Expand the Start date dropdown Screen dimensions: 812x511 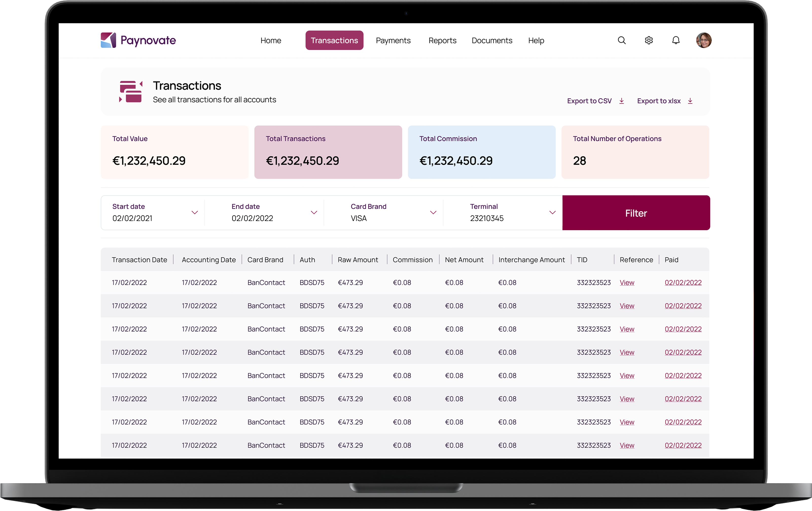[194, 213]
